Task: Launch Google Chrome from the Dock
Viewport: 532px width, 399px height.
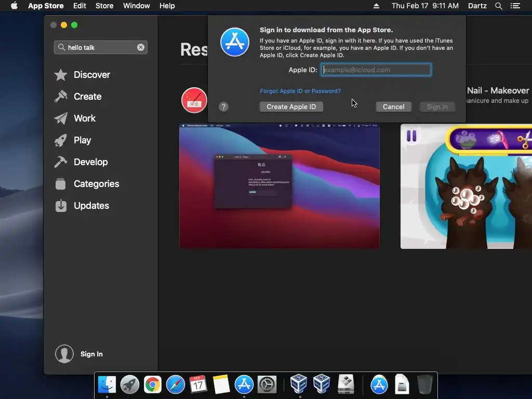Action: (153, 384)
